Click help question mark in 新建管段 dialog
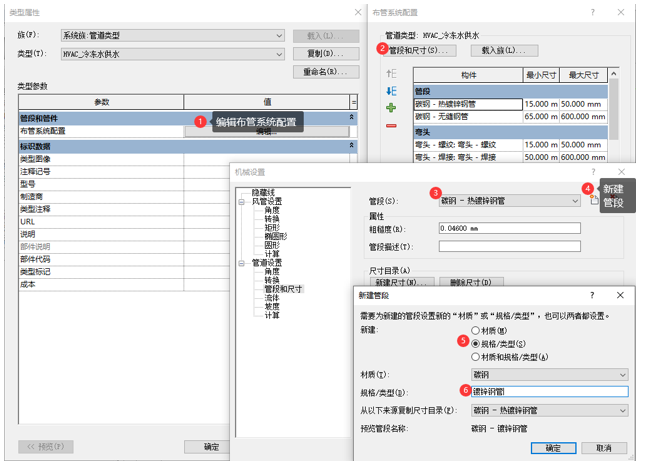Image resolution: width=645 pixels, height=475 pixels. pyautogui.click(x=591, y=296)
